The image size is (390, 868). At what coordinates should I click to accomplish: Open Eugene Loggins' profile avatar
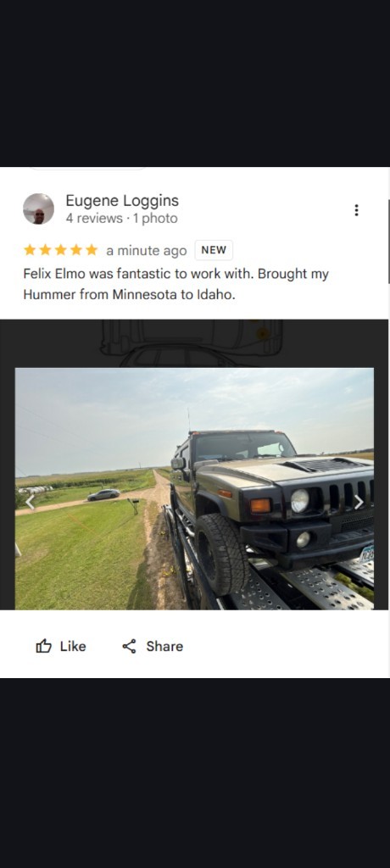pyautogui.click(x=38, y=209)
